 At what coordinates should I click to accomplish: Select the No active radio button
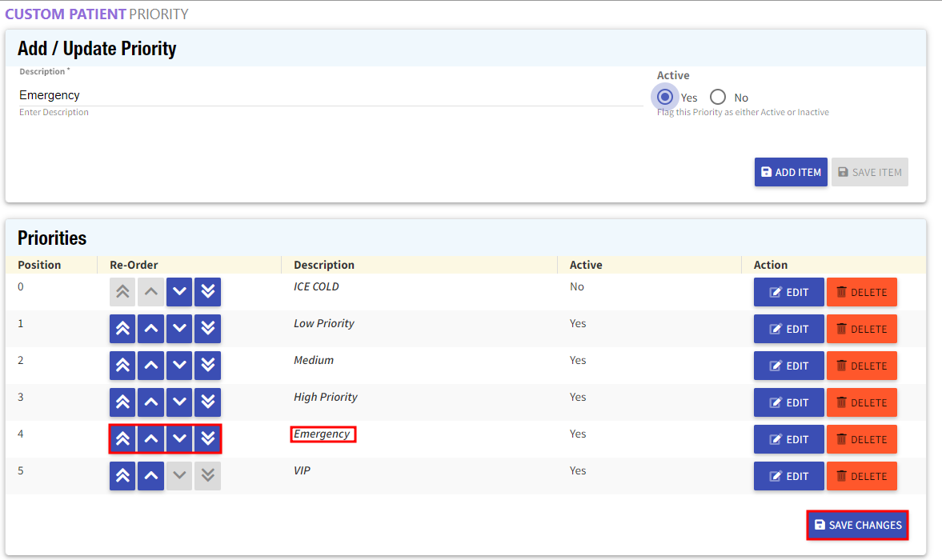click(718, 97)
